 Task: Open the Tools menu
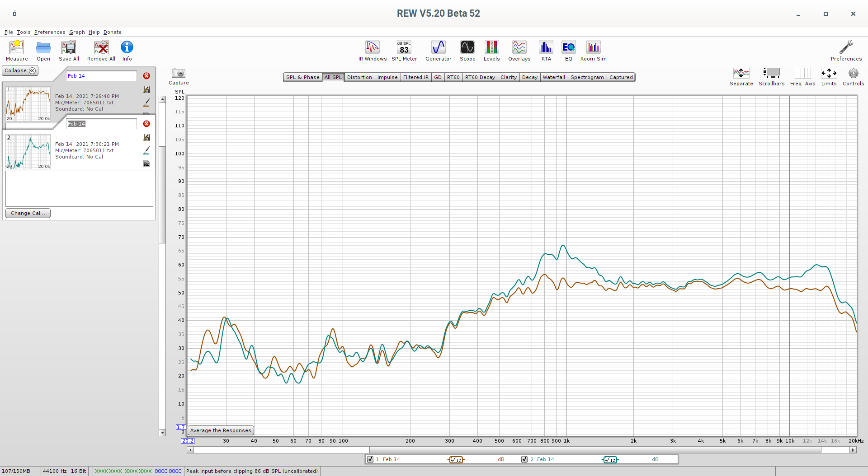pos(24,32)
